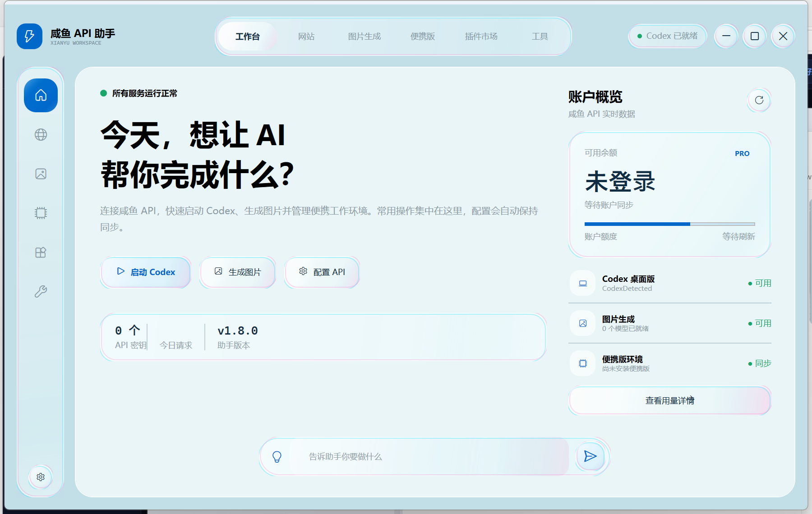Click the v1.8.0 version value

(238, 331)
